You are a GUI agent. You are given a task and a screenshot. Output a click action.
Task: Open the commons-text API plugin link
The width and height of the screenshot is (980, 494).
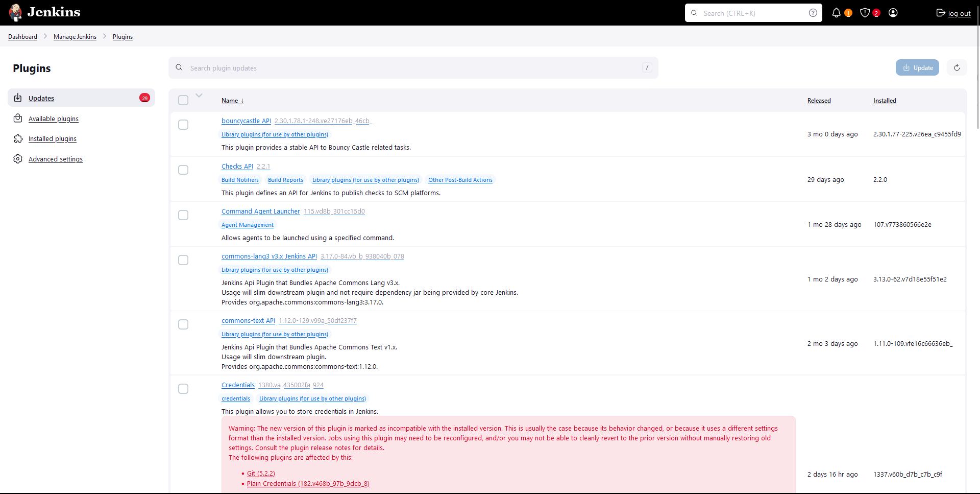pyautogui.click(x=248, y=321)
